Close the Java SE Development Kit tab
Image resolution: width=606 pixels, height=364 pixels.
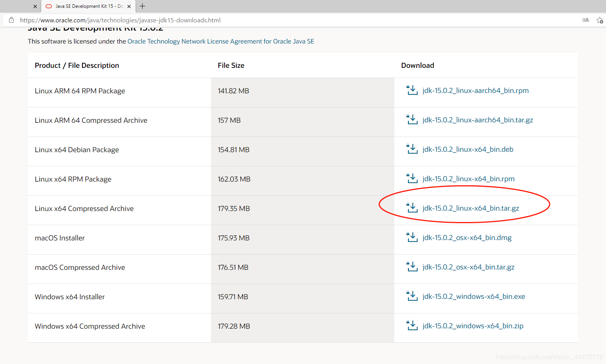tap(129, 6)
